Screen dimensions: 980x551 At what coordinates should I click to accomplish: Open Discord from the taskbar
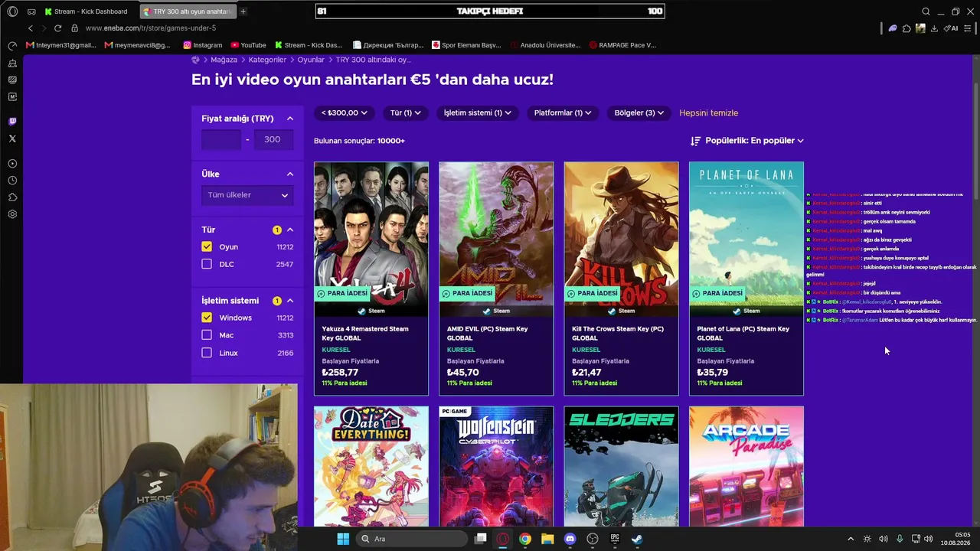[570, 539]
